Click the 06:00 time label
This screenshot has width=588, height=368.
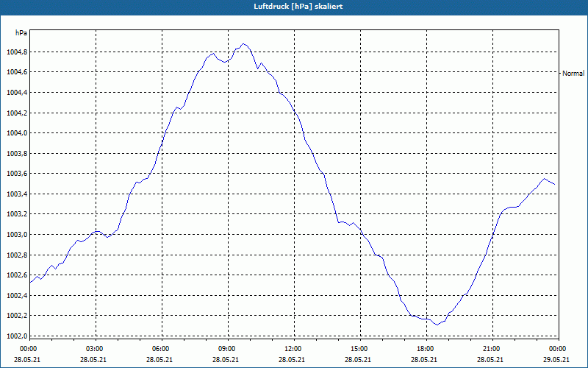(161, 349)
